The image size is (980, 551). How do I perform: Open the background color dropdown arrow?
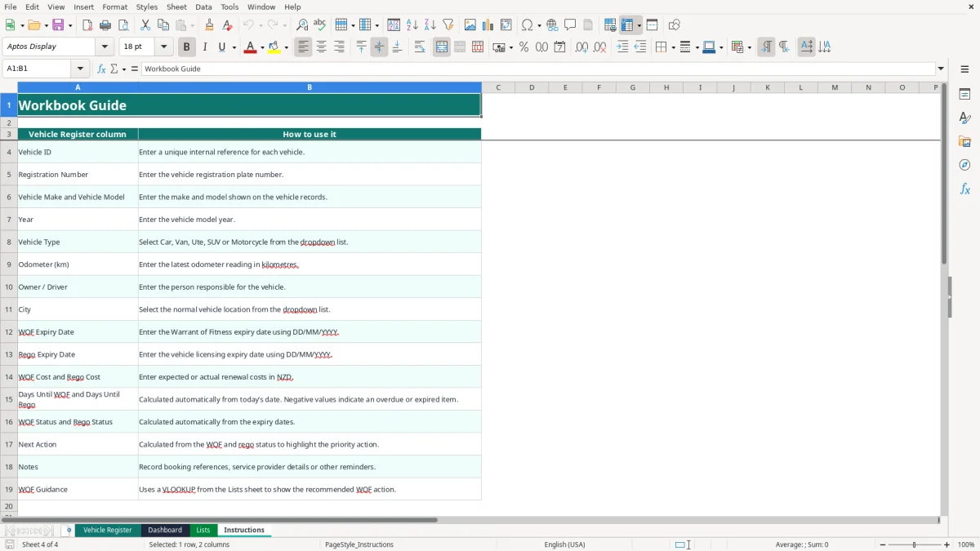(286, 47)
